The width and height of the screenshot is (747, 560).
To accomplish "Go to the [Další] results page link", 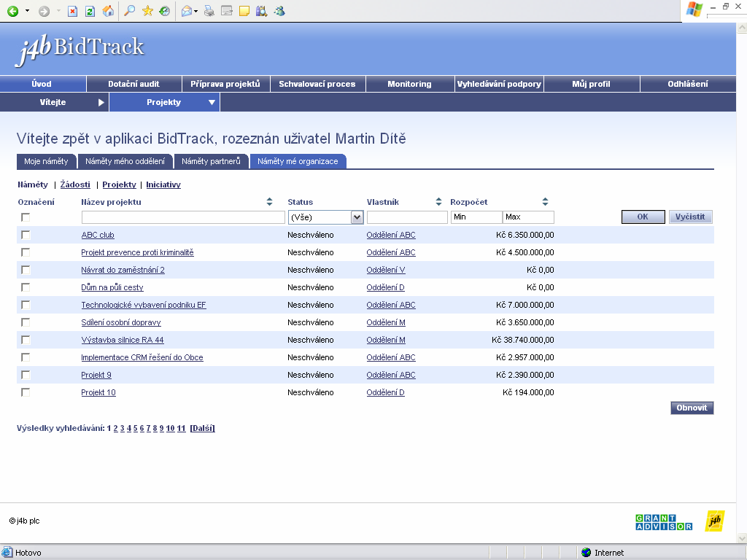I will click(x=203, y=428).
